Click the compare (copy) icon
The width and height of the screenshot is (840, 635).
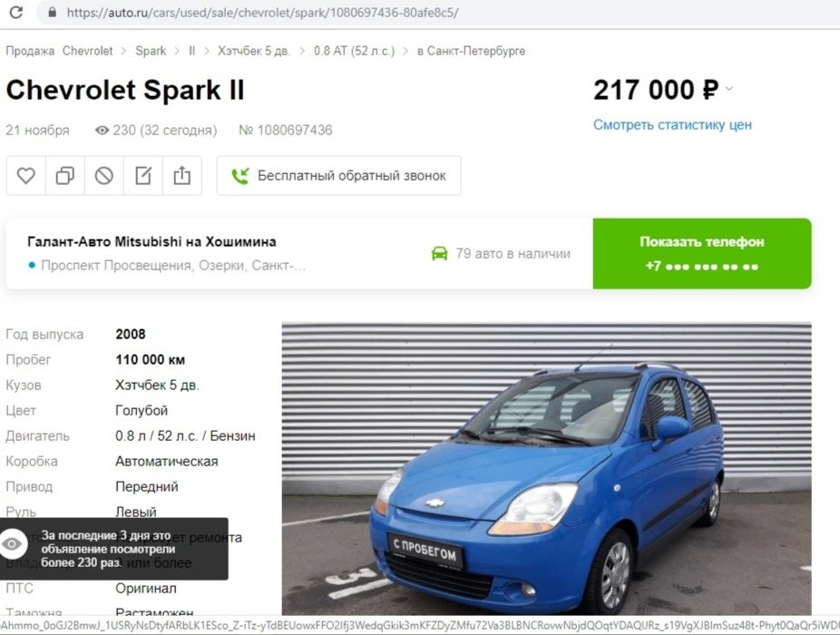[x=64, y=175]
